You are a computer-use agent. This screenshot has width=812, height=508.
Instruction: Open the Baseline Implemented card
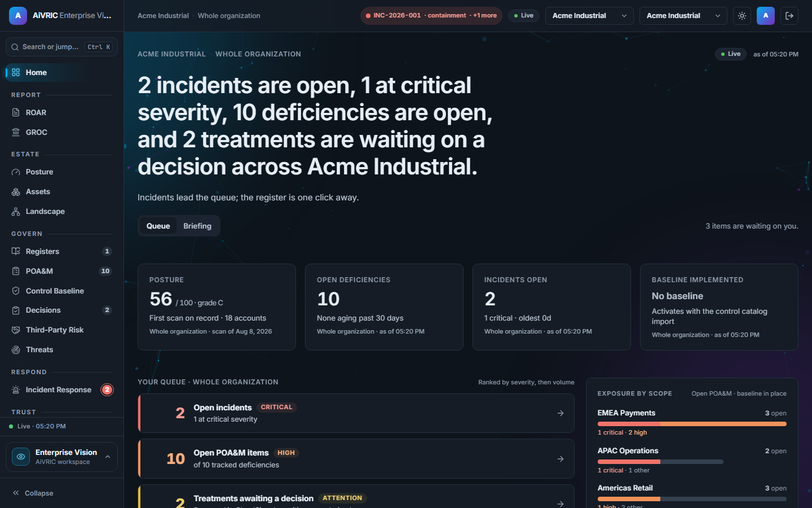(719, 307)
